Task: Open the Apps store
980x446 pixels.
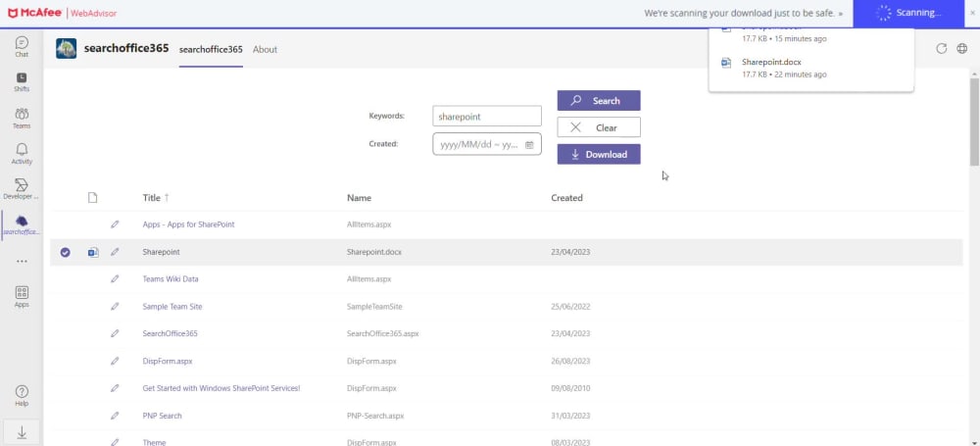Action: [22, 296]
